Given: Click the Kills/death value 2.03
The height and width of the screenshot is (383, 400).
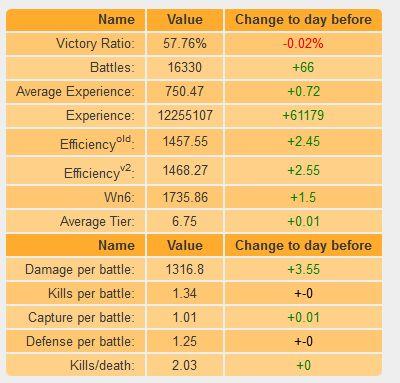Looking at the screenshot, I should [x=185, y=365].
